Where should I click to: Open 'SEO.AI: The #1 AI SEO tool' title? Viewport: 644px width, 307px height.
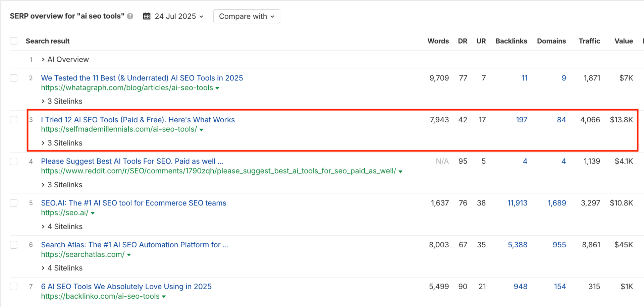133,203
